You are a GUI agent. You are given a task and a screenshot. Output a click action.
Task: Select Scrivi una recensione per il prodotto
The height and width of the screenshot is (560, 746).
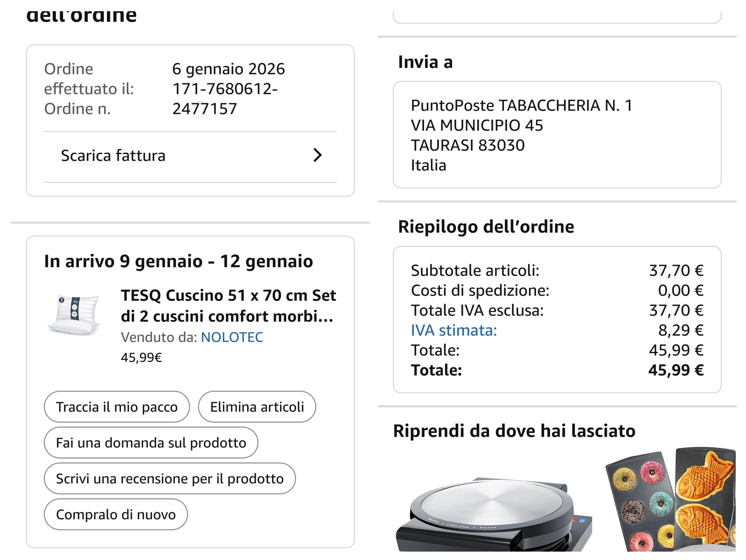pos(170,478)
